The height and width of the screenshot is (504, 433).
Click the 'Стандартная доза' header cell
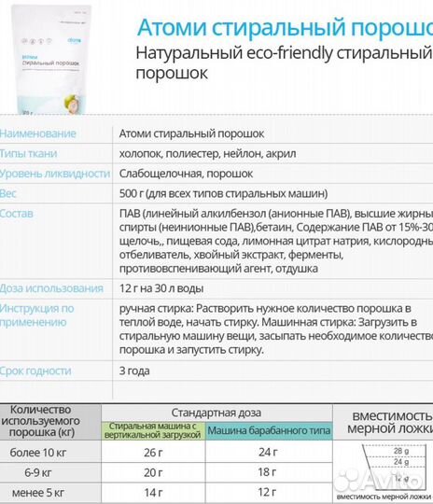coord(216,413)
